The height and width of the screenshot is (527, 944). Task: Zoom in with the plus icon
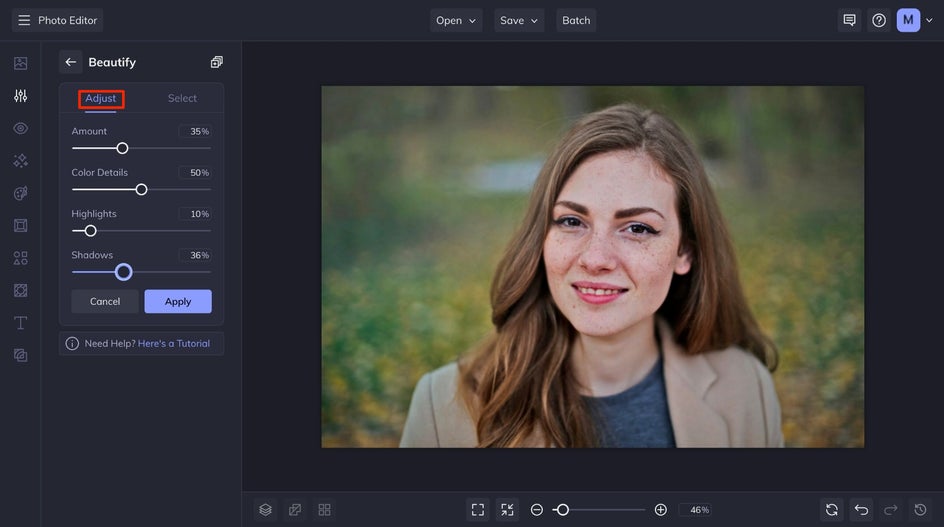click(660, 510)
